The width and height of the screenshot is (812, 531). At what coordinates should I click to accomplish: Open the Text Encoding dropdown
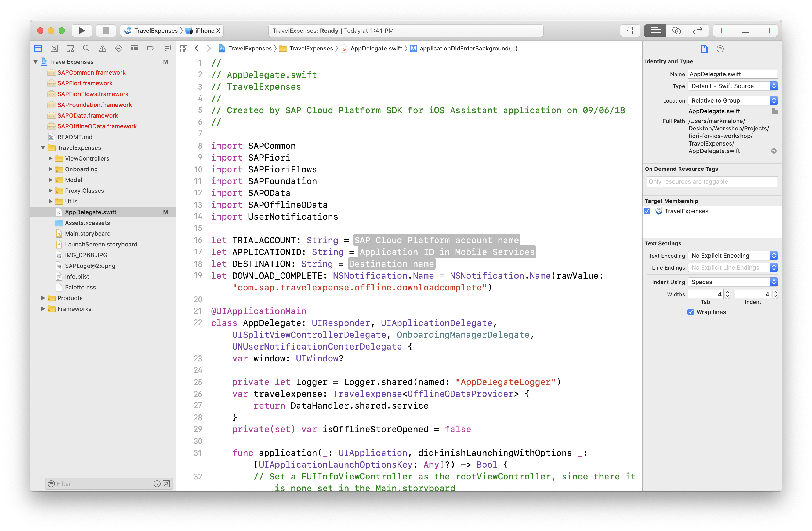[733, 256]
